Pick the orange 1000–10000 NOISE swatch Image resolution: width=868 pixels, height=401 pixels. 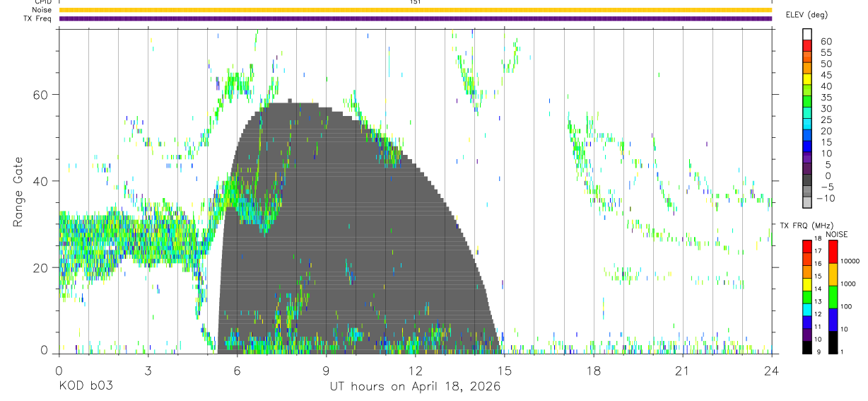coord(833,274)
